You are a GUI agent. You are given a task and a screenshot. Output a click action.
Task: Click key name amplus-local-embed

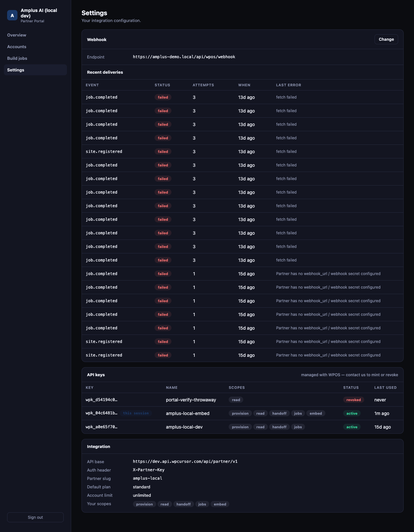click(x=188, y=413)
